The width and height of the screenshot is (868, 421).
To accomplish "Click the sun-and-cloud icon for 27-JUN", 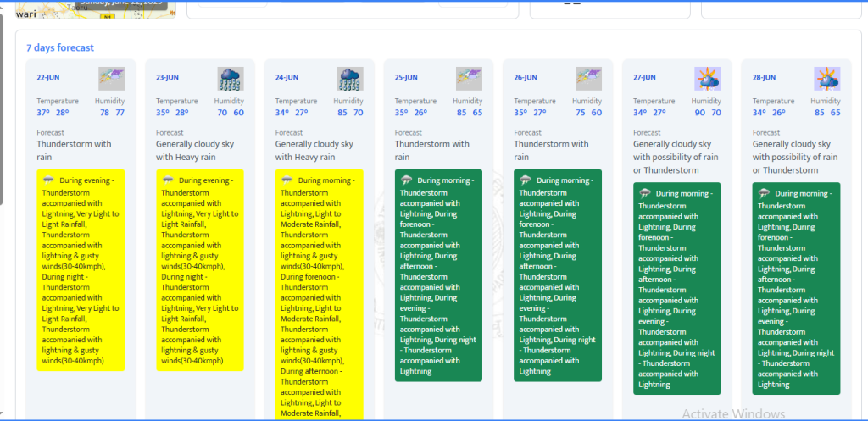I will pos(708,79).
